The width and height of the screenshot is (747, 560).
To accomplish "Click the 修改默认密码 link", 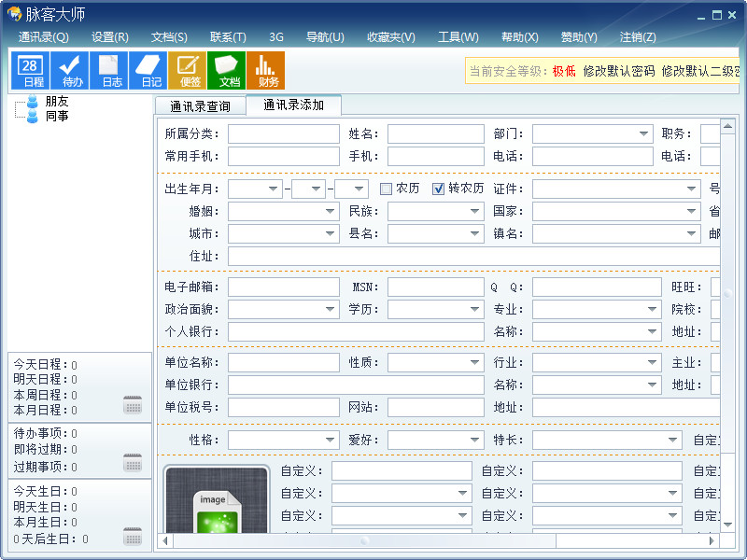I will pyautogui.click(x=619, y=72).
